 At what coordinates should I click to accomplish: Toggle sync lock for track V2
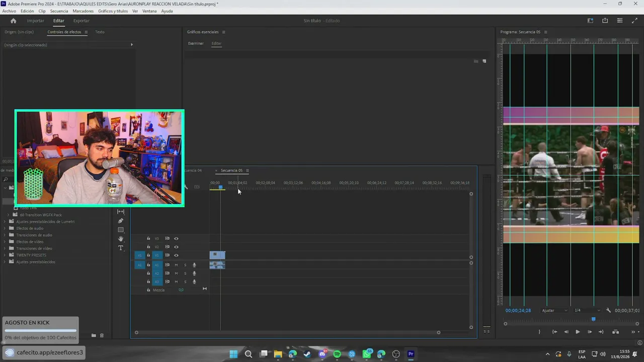[x=167, y=247]
